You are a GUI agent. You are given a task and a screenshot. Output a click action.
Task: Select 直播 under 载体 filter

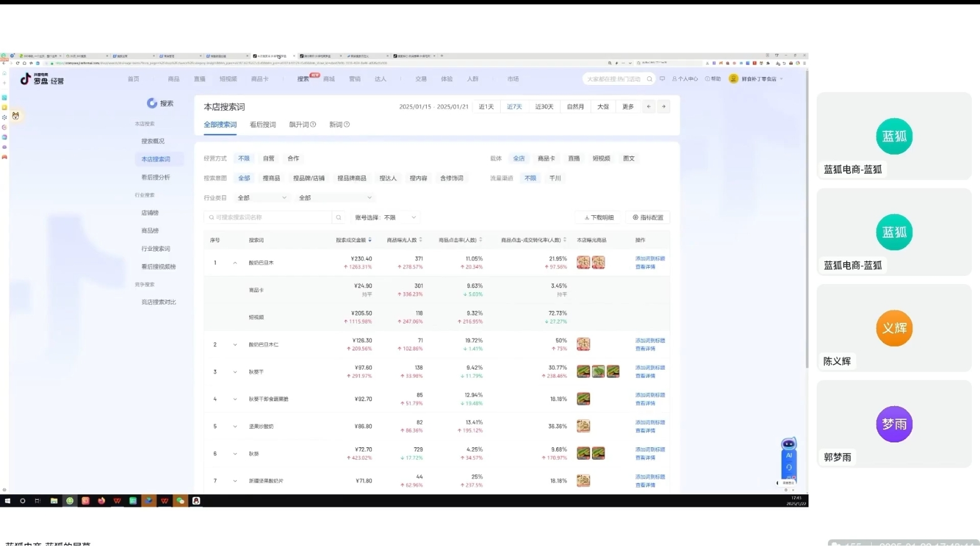pos(574,159)
